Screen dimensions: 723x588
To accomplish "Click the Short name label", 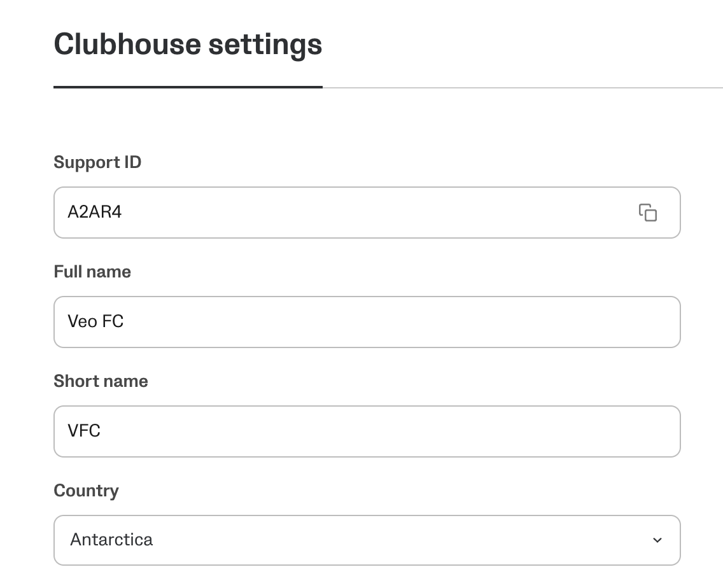I will 101,381.
